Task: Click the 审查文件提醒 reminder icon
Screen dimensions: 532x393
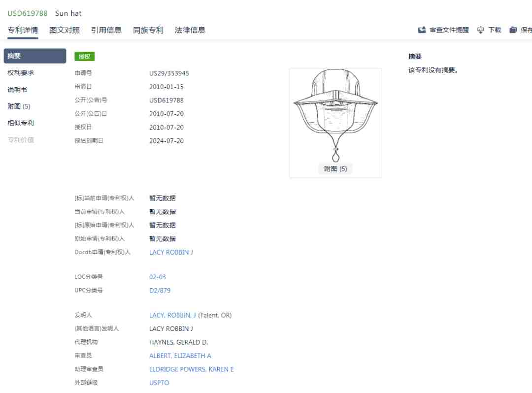Action: pyautogui.click(x=422, y=30)
